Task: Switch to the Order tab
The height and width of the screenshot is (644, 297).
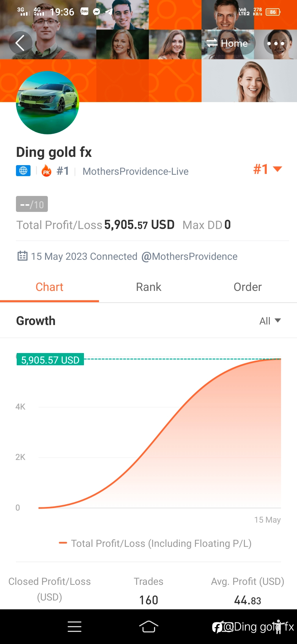Action: tap(248, 287)
